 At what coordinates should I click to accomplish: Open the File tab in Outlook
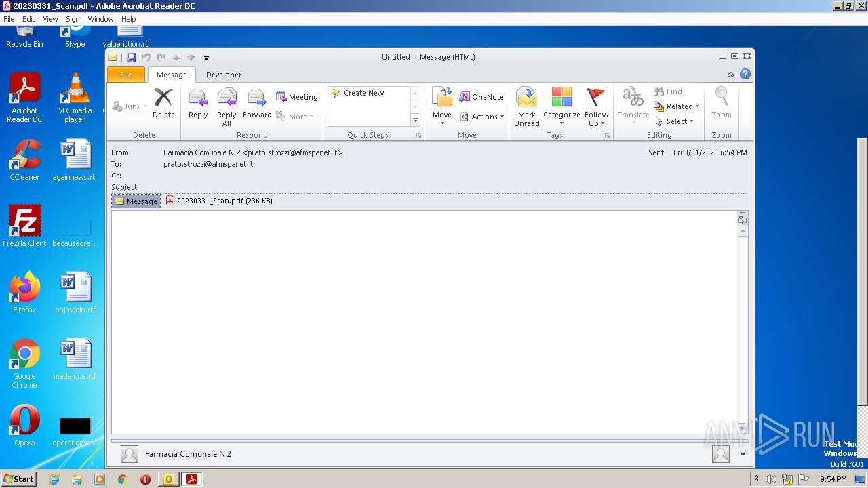point(126,75)
